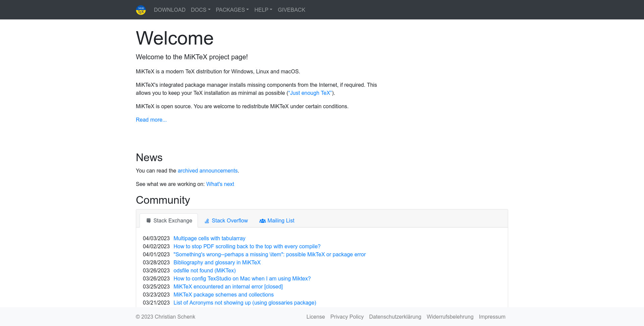Expand the PACKAGES dropdown menu
This screenshot has height=326, width=644.
(x=232, y=10)
